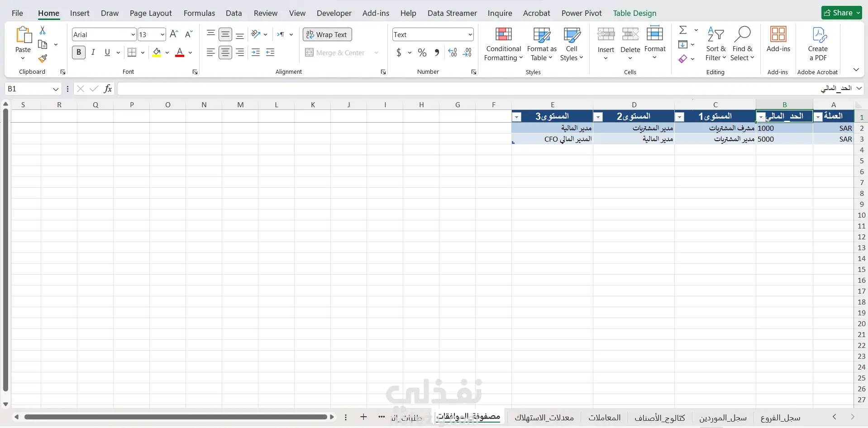
Task: Click the AutoSum sigma icon
Action: (683, 30)
